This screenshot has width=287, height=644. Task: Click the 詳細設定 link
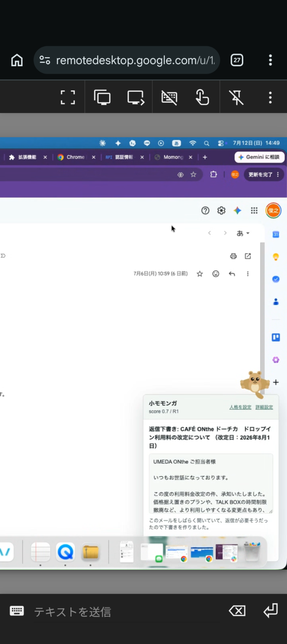tap(264, 407)
